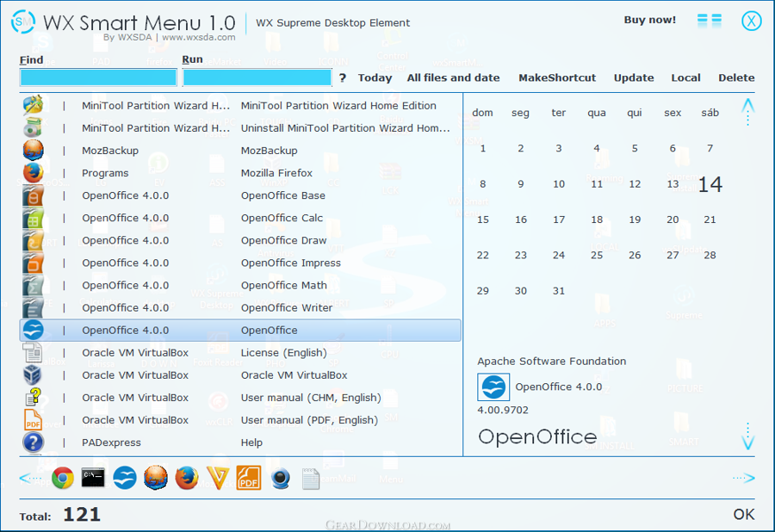Select All files and date filter
The height and width of the screenshot is (532, 775).
coord(453,77)
